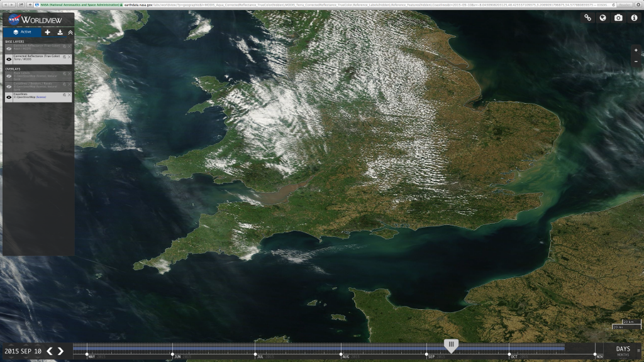Open options for Aqua / MODIS layer
644x362 pixels.
point(64,46)
